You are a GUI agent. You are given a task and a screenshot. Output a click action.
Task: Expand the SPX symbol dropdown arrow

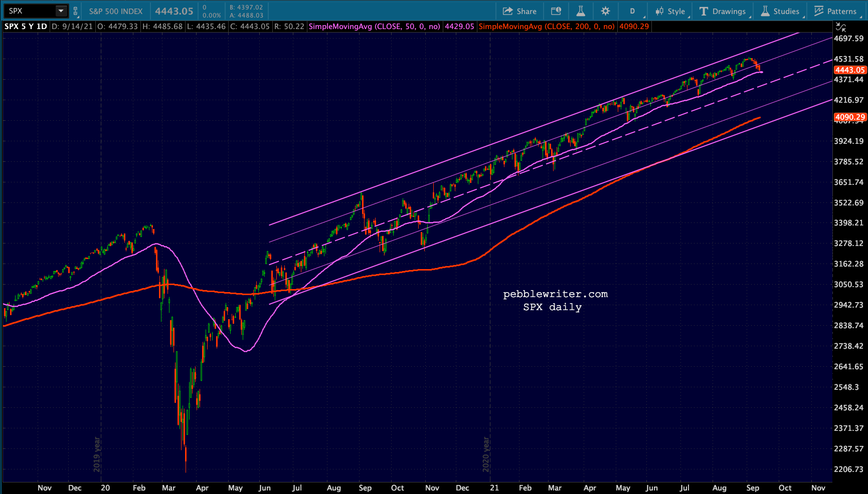pos(61,11)
